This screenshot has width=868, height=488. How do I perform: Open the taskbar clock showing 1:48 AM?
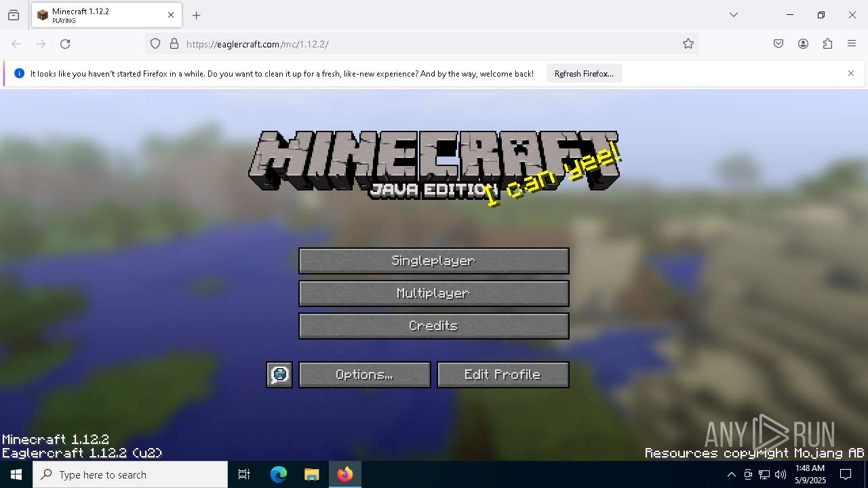(810, 474)
